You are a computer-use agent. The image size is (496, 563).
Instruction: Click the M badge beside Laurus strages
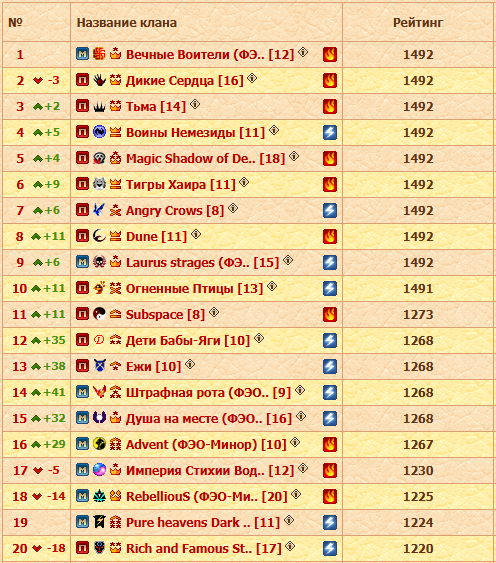point(82,262)
